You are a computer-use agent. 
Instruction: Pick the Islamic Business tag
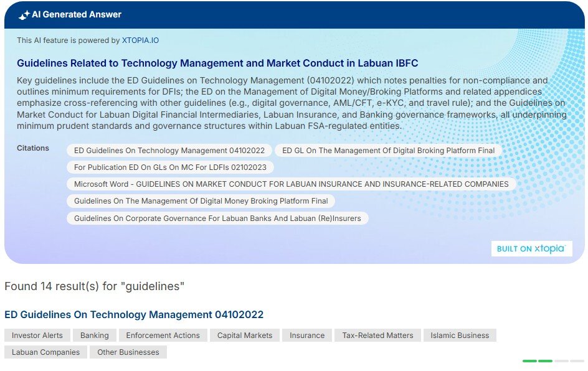point(460,336)
